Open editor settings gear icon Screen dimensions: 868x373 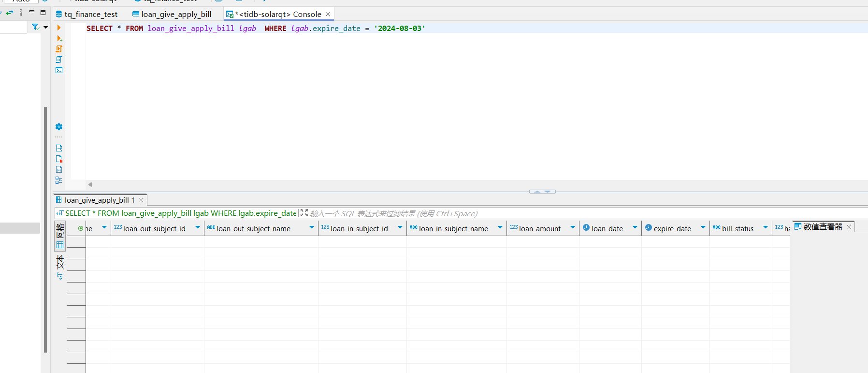click(x=59, y=127)
